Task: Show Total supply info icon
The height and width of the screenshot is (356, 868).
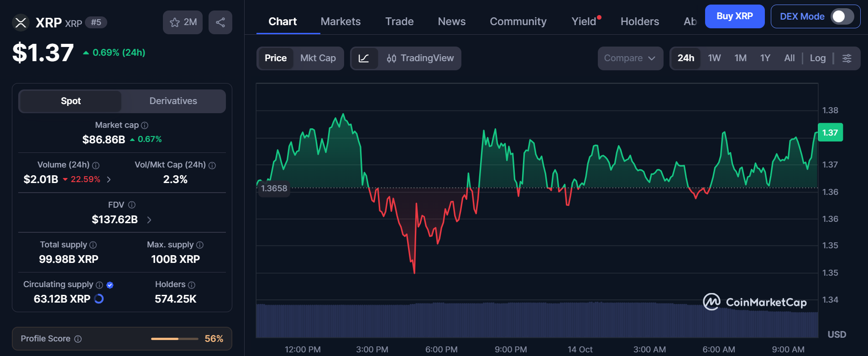Action: tap(93, 245)
